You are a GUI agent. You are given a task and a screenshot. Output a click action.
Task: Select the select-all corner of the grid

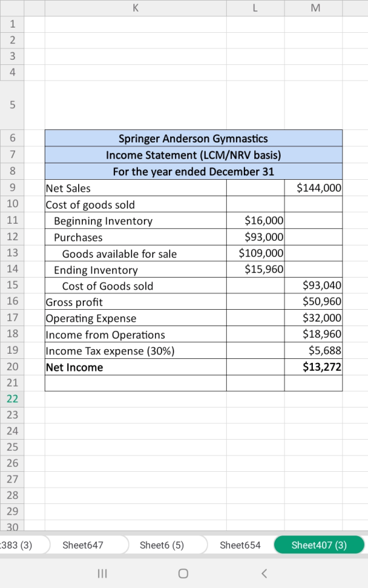(12, 8)
